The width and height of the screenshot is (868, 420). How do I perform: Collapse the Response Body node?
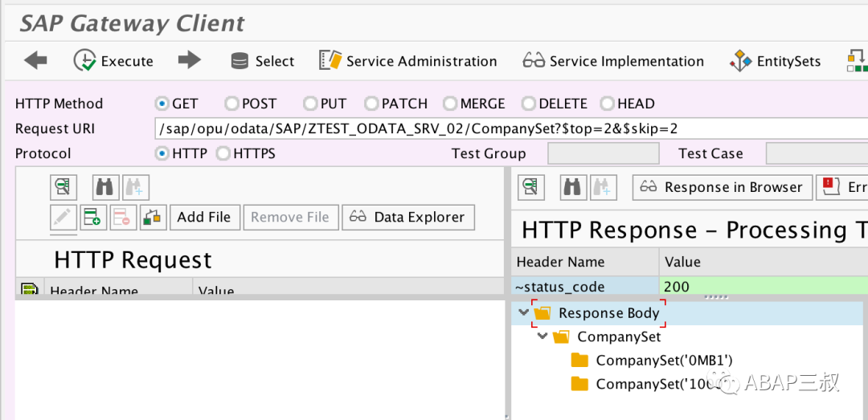pos(523,312)
